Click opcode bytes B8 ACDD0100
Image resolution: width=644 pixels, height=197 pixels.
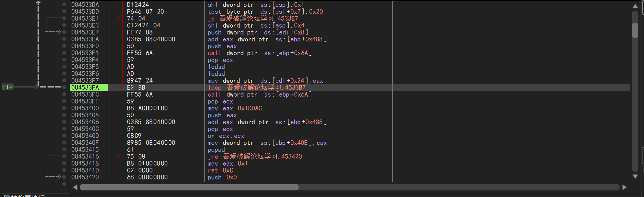click(x=147, y=108)
